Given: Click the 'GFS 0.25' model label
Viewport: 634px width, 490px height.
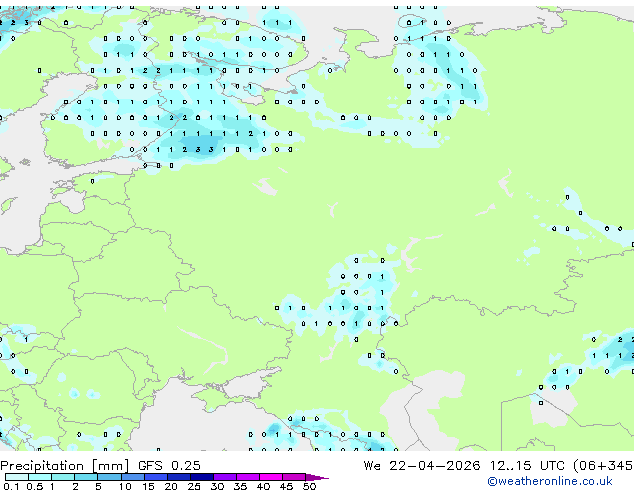Looking at the screenshot, I should pos(169,466).
